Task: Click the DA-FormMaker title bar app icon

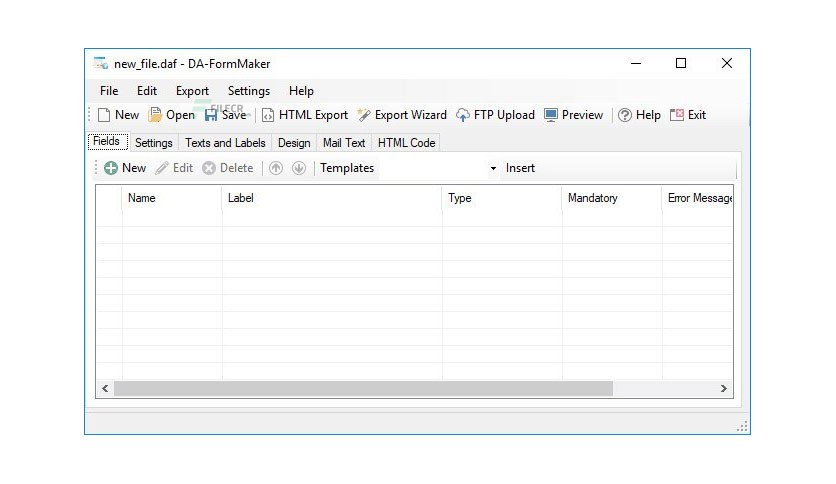Action: point(101,63)
